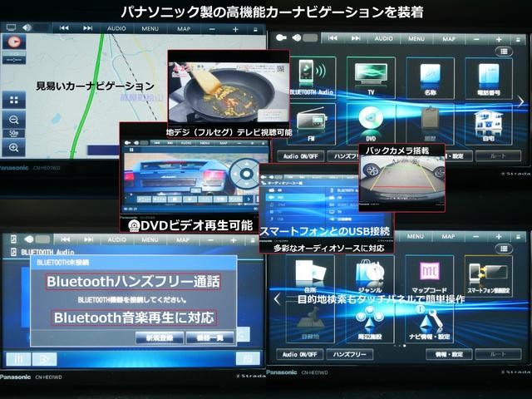Open the 登録地 registered places icon
The image size is (532, 399).
click(310, 323)
